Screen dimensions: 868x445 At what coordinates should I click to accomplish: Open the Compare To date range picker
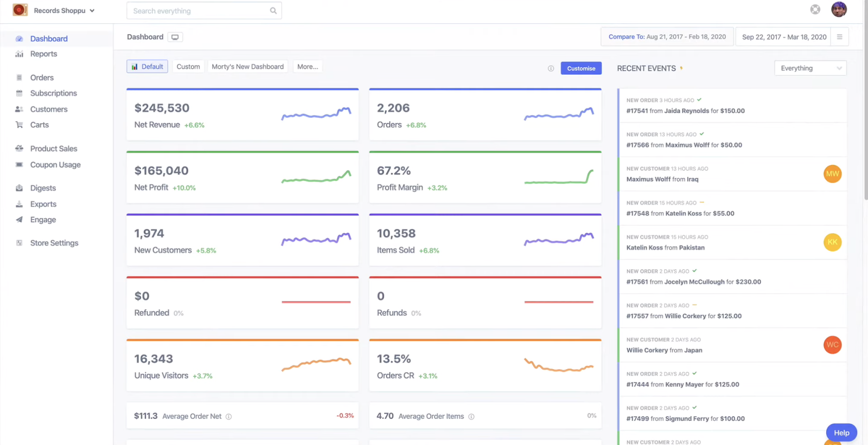[667, 37]
